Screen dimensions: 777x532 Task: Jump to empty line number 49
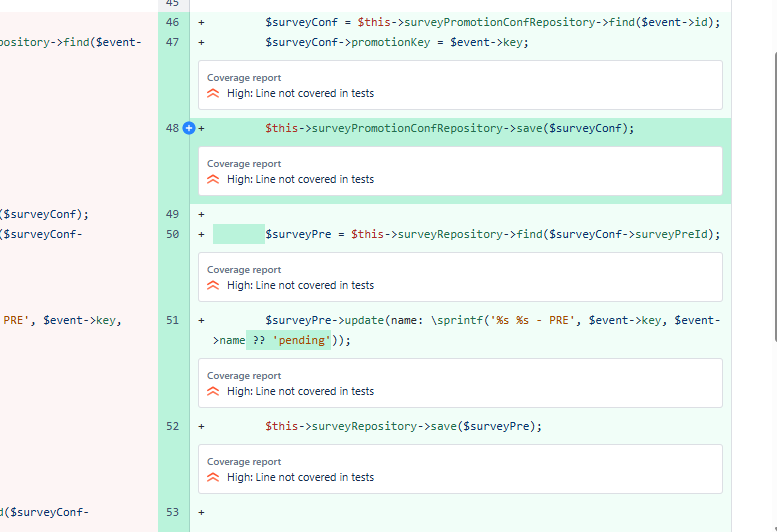[x=172, y=214]
